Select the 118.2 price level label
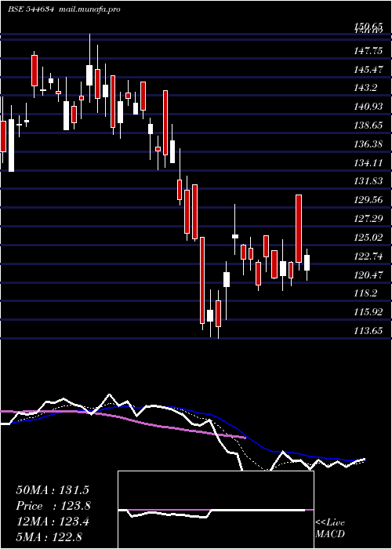This screenshot has height=549, width=392. coord(366,293)
